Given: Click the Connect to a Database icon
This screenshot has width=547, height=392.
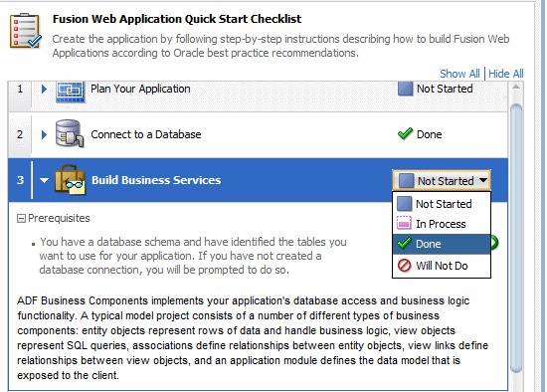Looking at the screenshot, I should coord(70,133).
